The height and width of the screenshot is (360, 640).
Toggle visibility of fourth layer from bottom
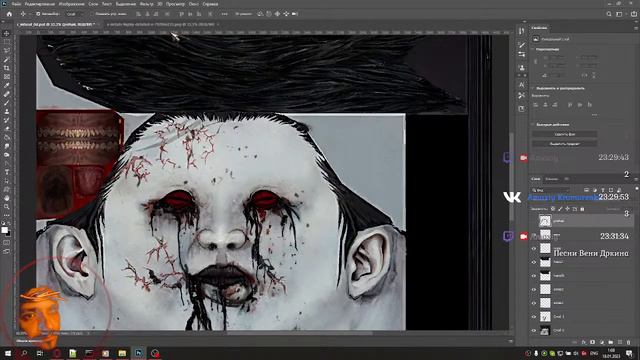click(533, 289)
